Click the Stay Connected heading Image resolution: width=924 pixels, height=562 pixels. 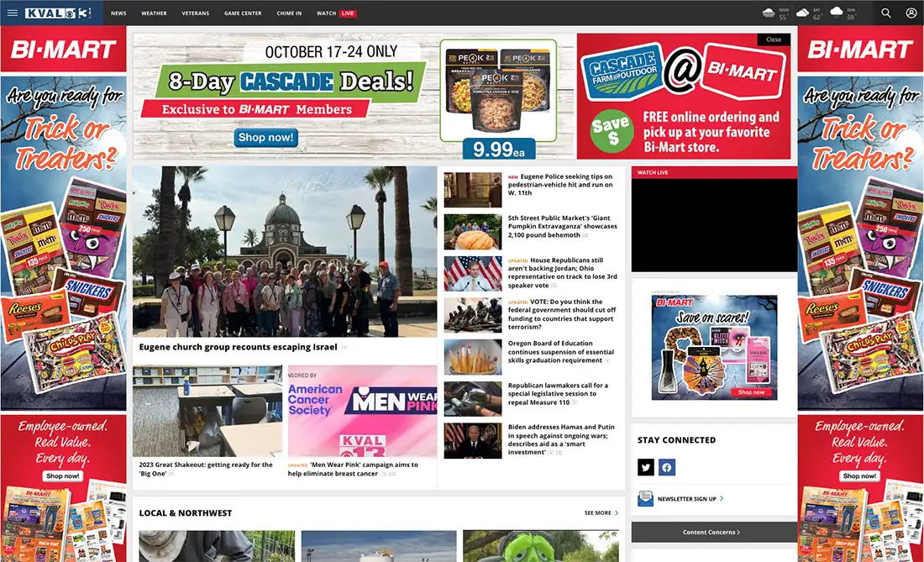(676, 440)
